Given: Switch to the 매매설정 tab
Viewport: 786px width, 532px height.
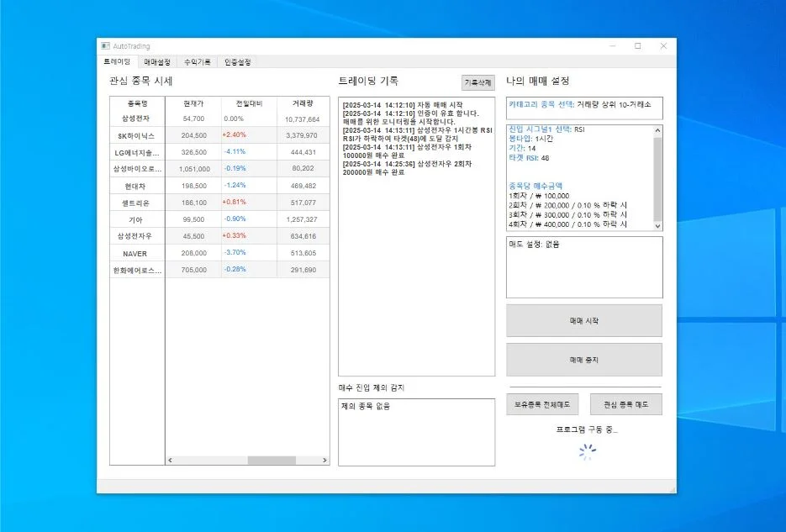Looking at the screenshot, I should (x=156, y=62).
